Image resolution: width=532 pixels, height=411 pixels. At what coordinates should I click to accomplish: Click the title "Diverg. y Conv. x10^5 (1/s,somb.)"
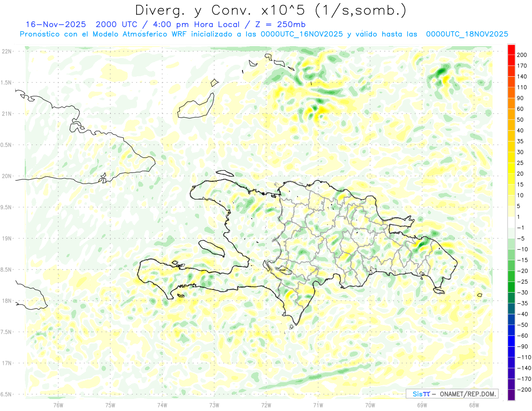click(270, 10)
